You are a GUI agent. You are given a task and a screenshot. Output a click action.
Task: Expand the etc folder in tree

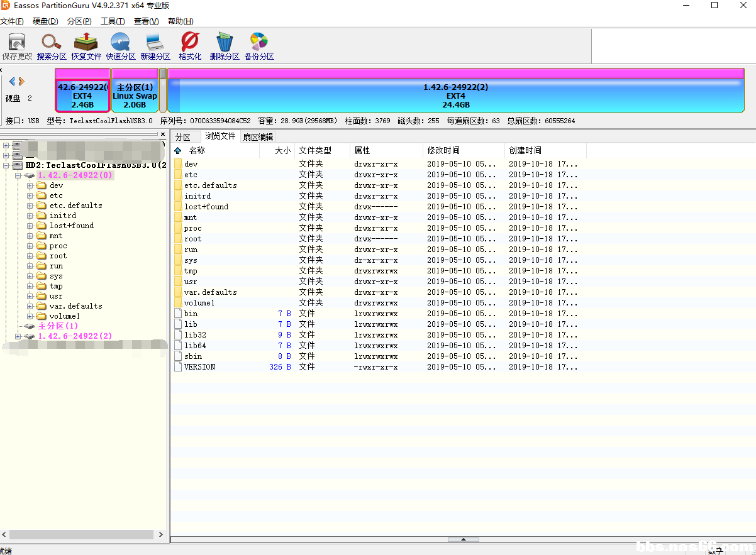(30, 196)
